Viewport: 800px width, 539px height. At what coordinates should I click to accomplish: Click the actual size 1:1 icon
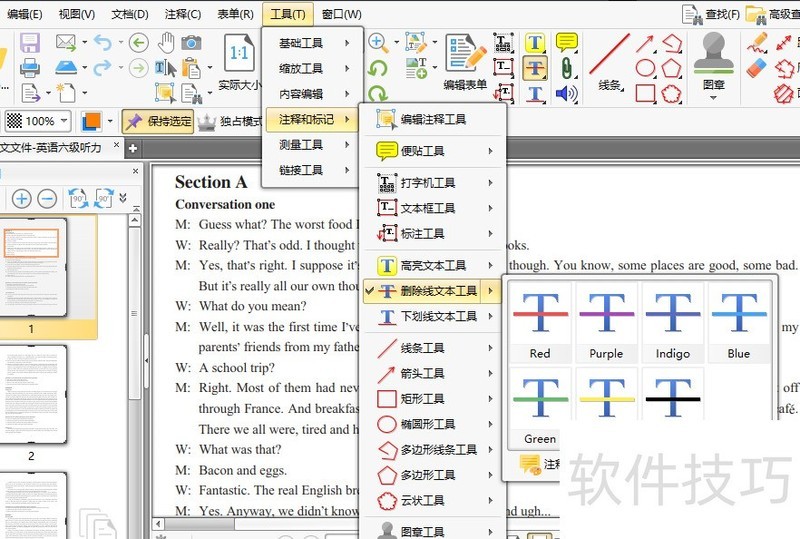pyautogui.click(x=239, y=53)
